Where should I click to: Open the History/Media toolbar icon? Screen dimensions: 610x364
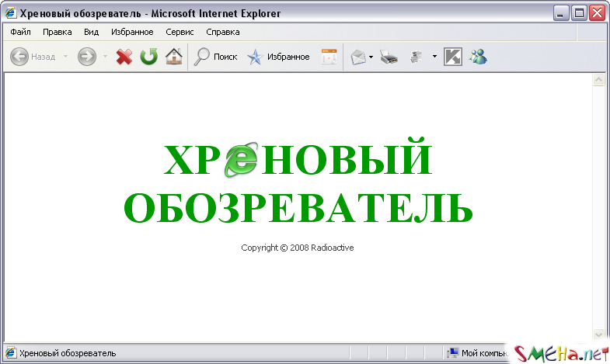(x=329, y=57)
